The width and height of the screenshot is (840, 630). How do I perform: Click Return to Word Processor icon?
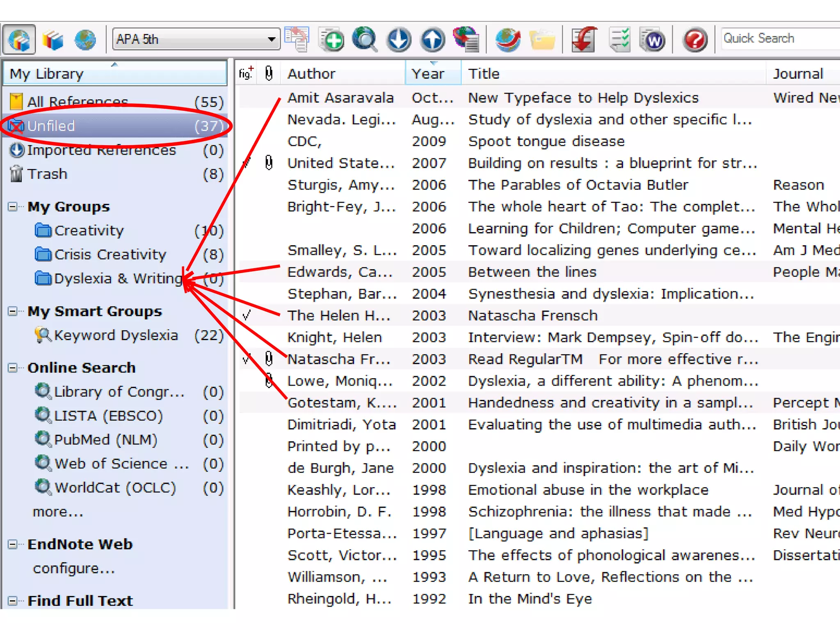click(x=653, y=40)
